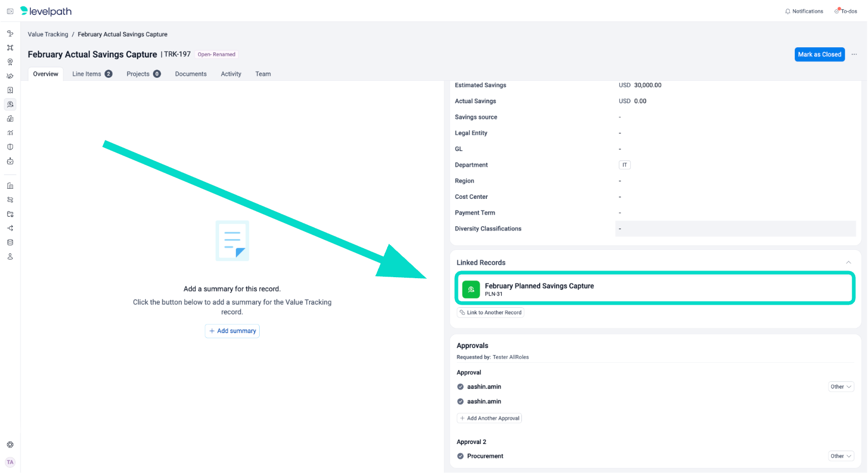Click the first aashin.amin approval check mark
Image resolution: width=868 pixels, height=473 pixels.
tap(460, 387)
